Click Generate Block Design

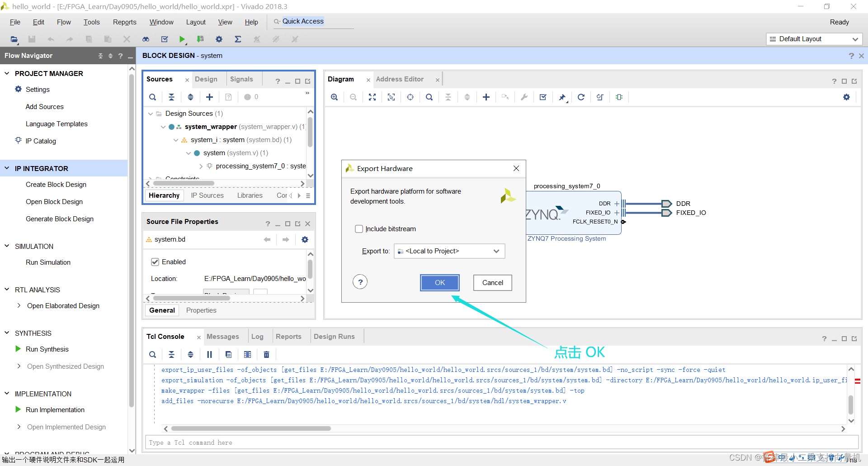[x=60, y=219]
